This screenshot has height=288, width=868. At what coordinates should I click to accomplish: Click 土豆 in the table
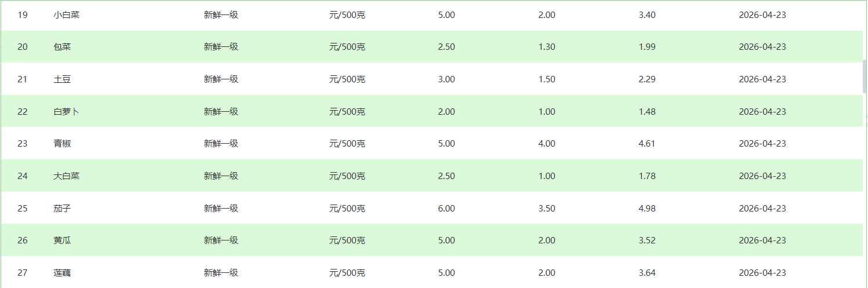[62, 79]
